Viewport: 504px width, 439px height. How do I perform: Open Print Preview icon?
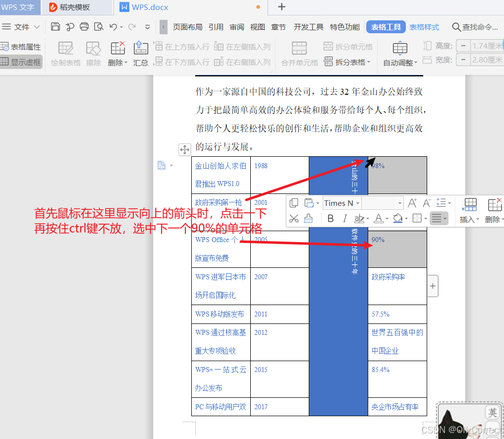[x=99, y=27]
